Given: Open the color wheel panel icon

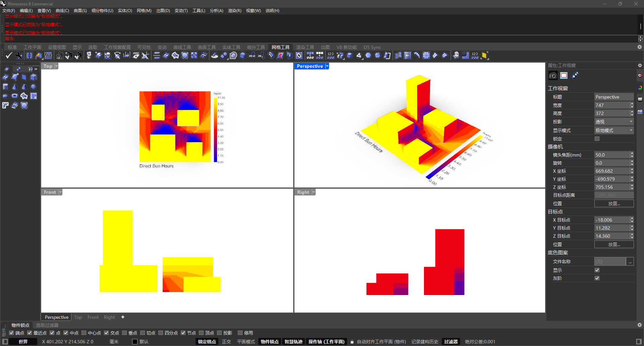Looking at the screenshot, I should (640, 88).
